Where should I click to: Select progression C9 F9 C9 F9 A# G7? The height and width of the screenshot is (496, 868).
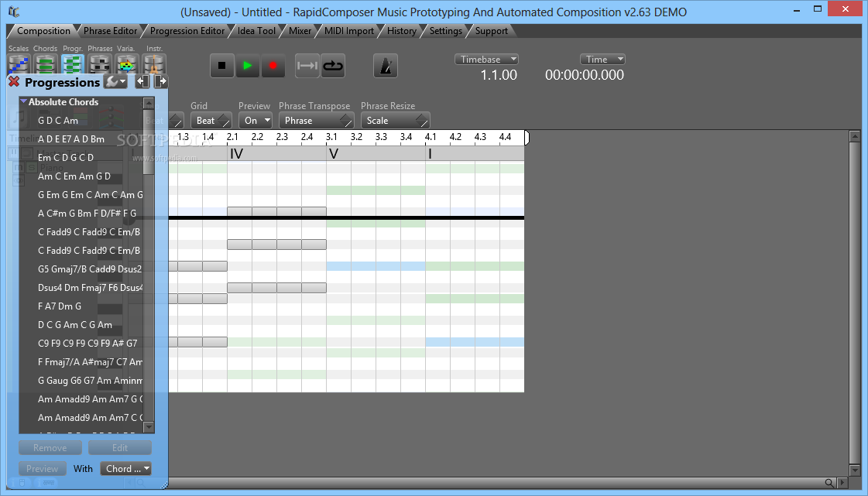(87, 344)
